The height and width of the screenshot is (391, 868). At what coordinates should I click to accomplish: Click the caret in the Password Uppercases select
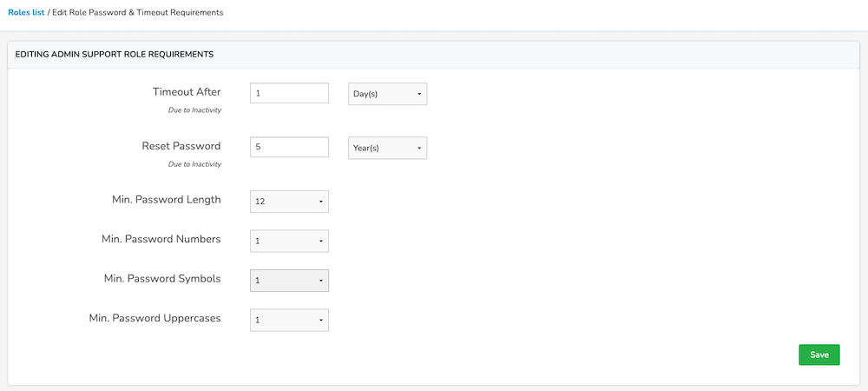pos(320,320)
